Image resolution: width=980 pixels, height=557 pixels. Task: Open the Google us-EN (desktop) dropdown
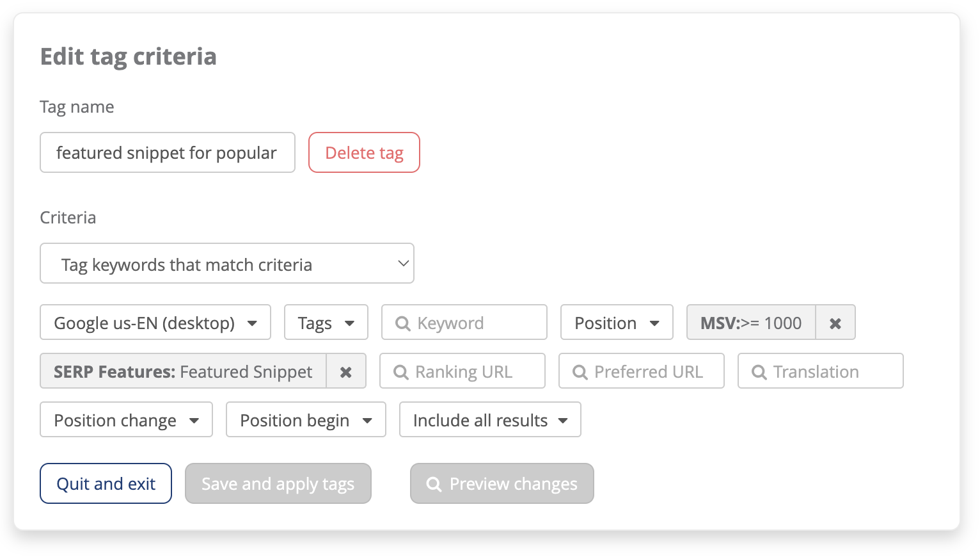pos(155,323)
